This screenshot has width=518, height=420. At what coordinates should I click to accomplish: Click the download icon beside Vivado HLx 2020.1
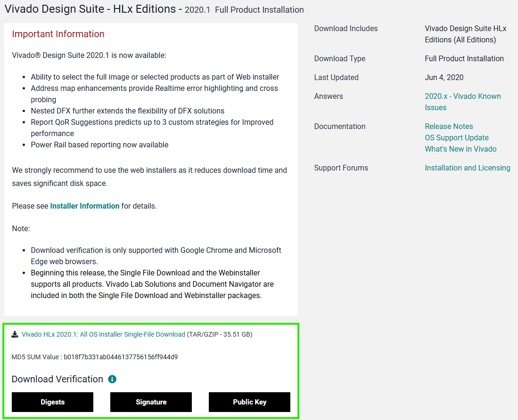click(x=15, y=335)
